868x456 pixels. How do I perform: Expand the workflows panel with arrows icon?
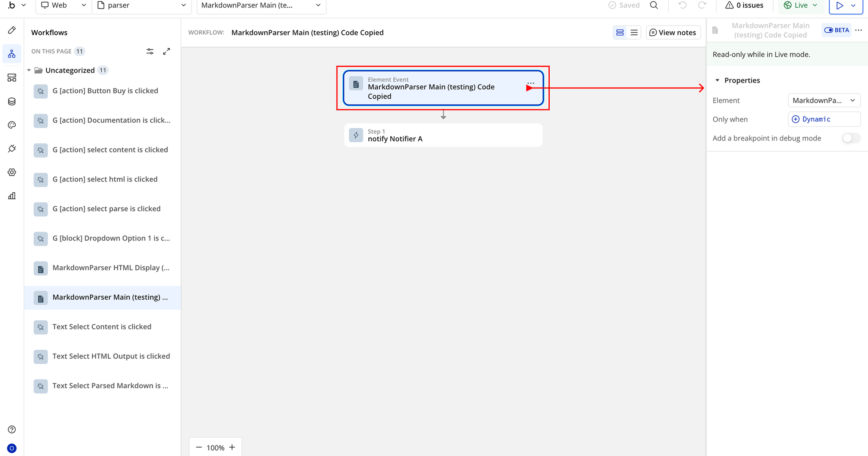[167, 51]
